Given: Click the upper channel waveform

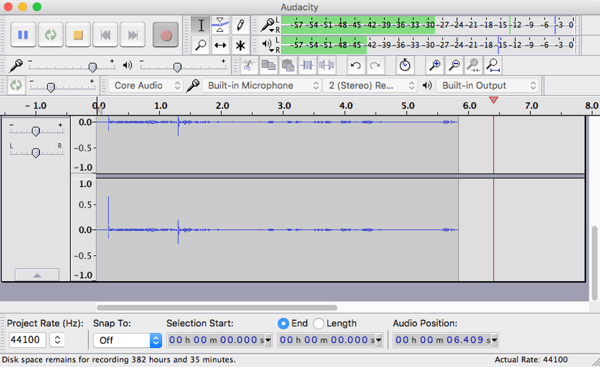Looking at the screenshot, I should (277, 144).
